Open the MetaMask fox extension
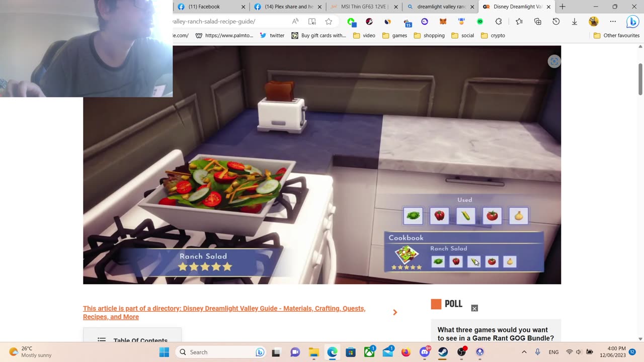This screenshot has height=362, width=644. 443,22
